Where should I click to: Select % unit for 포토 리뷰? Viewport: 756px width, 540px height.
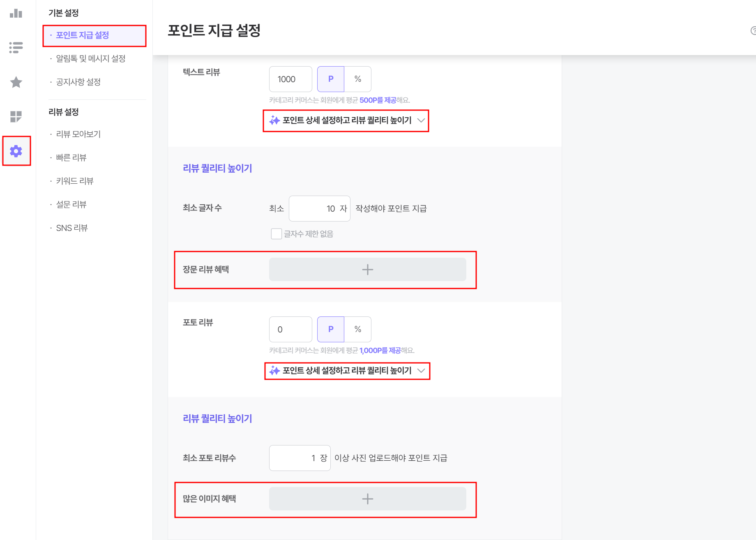(x=358, y=329)
